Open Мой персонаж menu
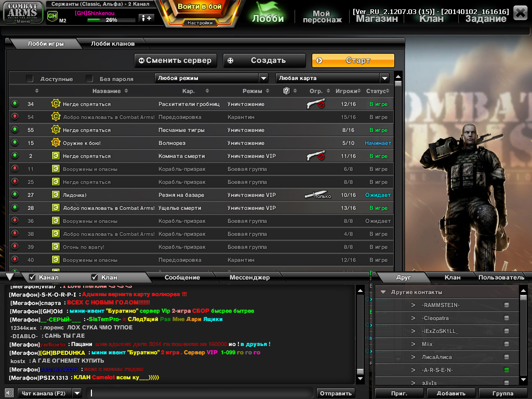532x399 pixels. 322,16
